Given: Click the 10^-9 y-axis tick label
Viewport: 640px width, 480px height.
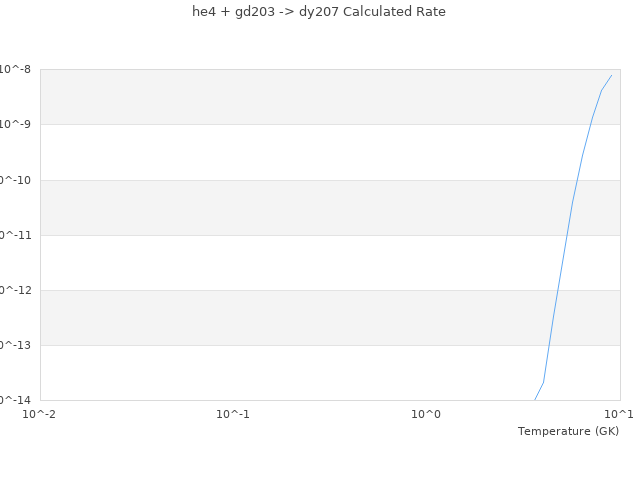Looking at the screenshot, I should tap(16, 124).
